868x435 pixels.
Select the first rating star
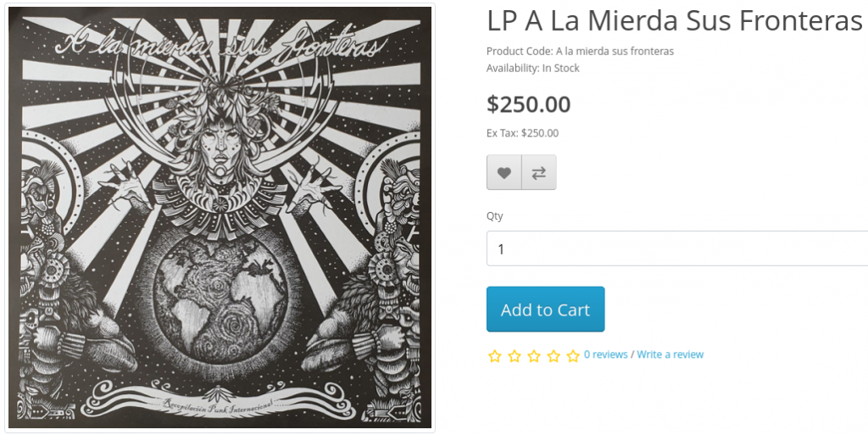click(x=495, y=356)
